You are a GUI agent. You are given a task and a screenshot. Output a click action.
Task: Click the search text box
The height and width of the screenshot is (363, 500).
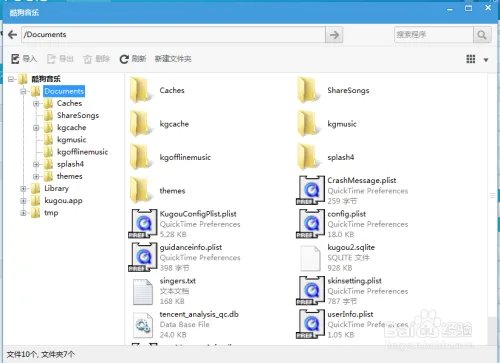[434, 35]
